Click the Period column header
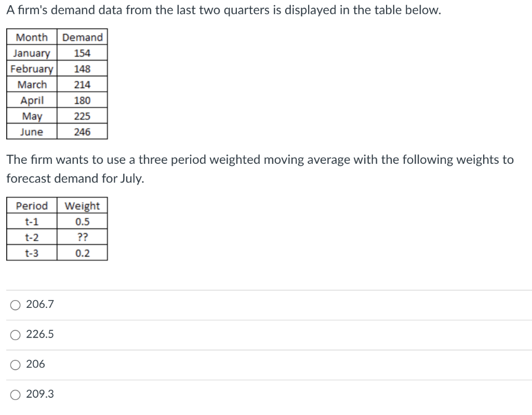532x415 pixels. pyautogui.click(x=31, y=206)
